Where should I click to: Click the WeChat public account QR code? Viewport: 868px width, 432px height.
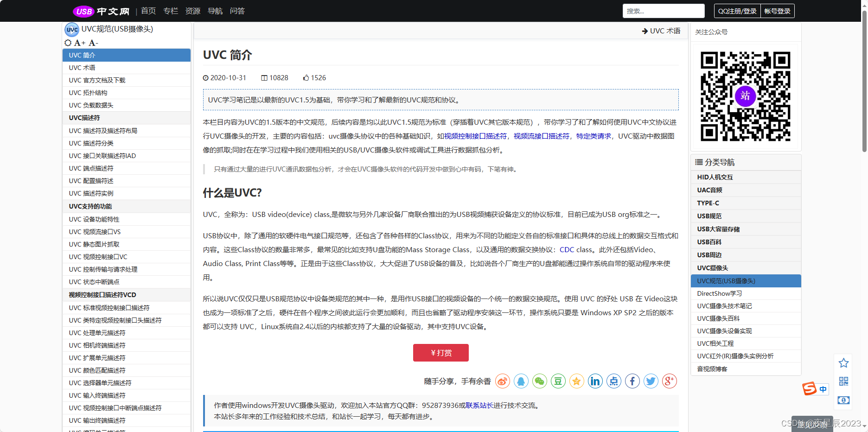[x=746, y=96]
